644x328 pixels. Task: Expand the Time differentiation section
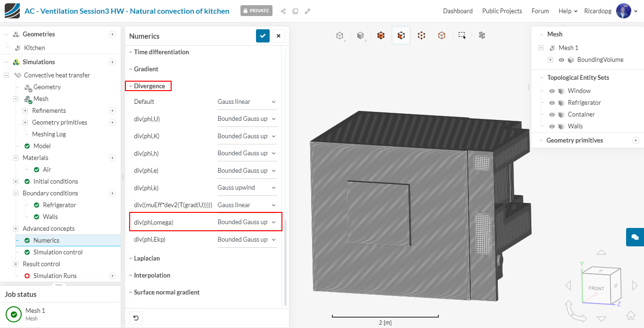point(159,52)
